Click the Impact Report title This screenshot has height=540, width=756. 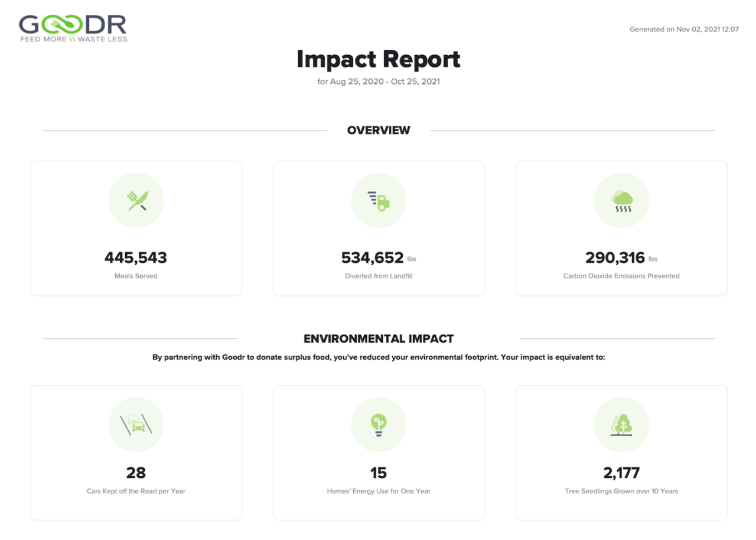379,59
